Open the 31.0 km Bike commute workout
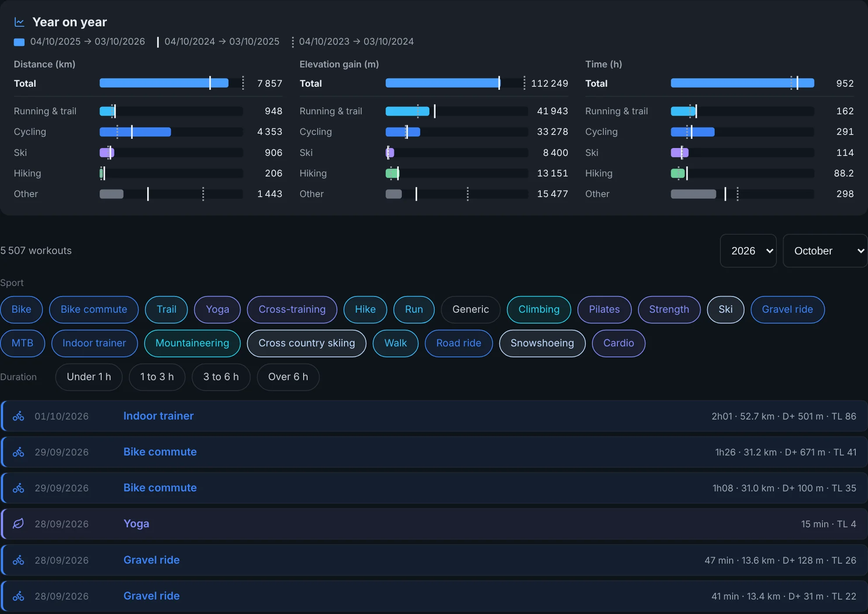This screenshot has height=614, width=868. point(434,488)
